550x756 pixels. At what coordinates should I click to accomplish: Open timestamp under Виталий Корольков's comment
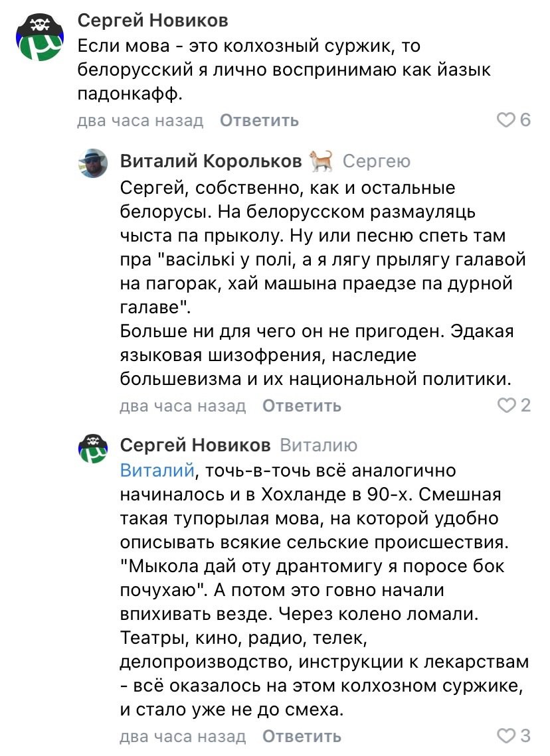click(183, 405)
